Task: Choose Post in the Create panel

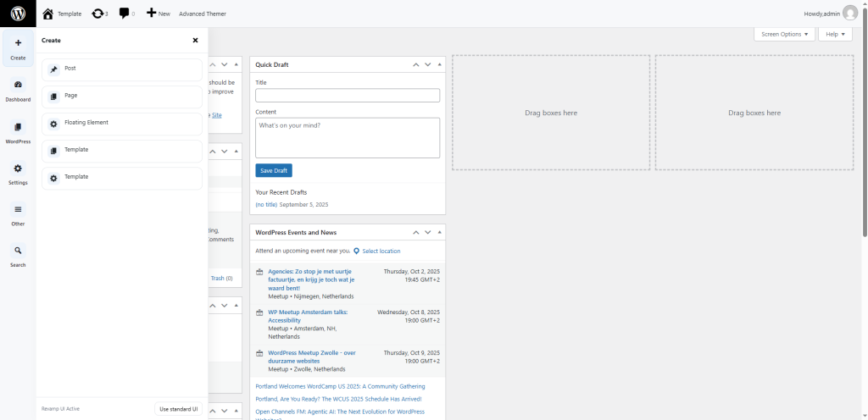Action: (x=122, y=69)
